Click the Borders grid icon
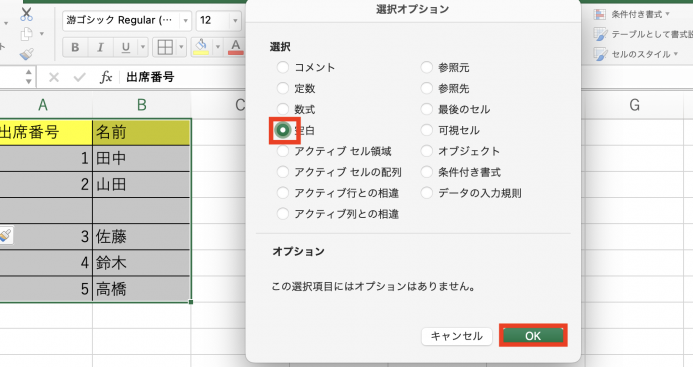Viewport: 693px width, 367px height. (x=165, y=47)
